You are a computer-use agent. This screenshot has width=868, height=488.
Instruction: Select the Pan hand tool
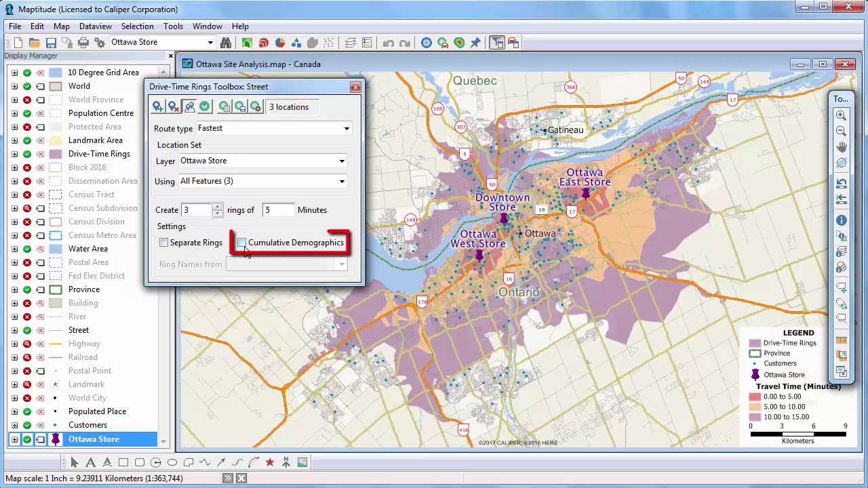841,147
